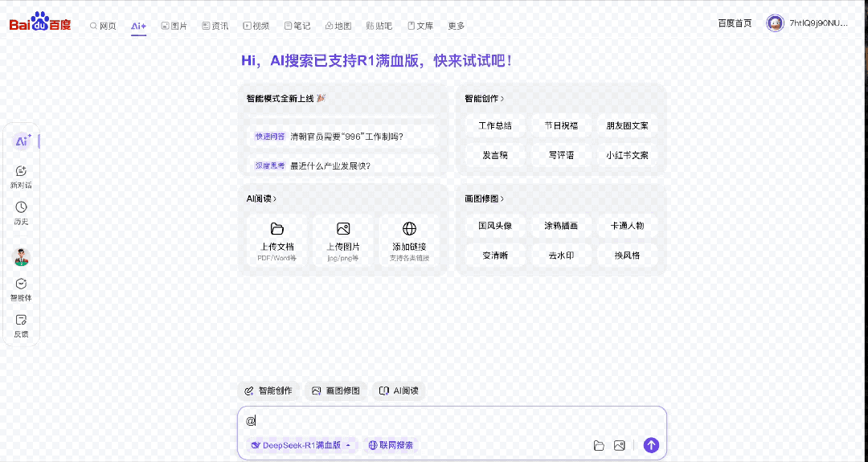Click AI阅读 chip above input
Screen dimensions: 868x462
tap(399, 390)
